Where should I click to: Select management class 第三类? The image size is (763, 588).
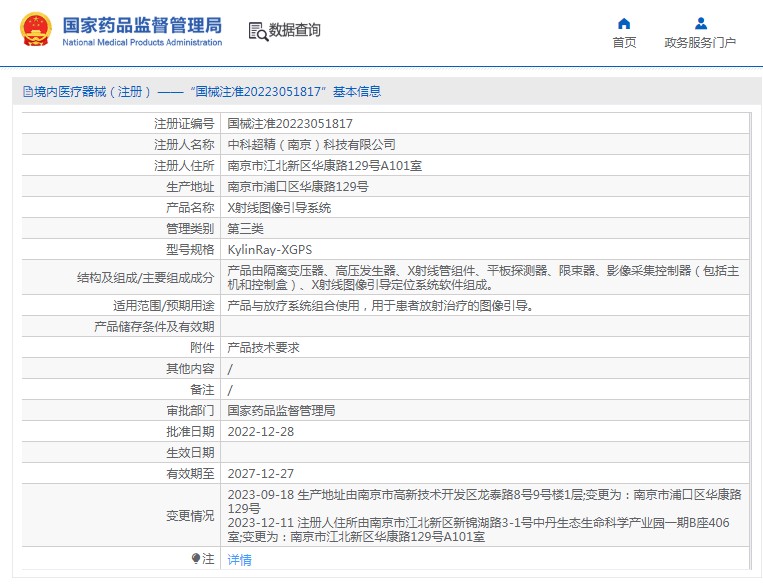[245, 229]
